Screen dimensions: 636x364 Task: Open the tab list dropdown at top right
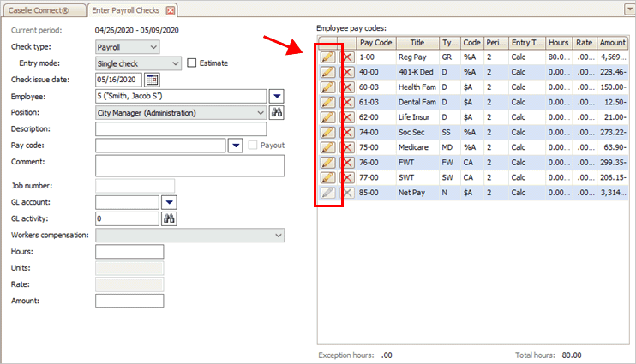pyautogui.click(x=629, y=9)
